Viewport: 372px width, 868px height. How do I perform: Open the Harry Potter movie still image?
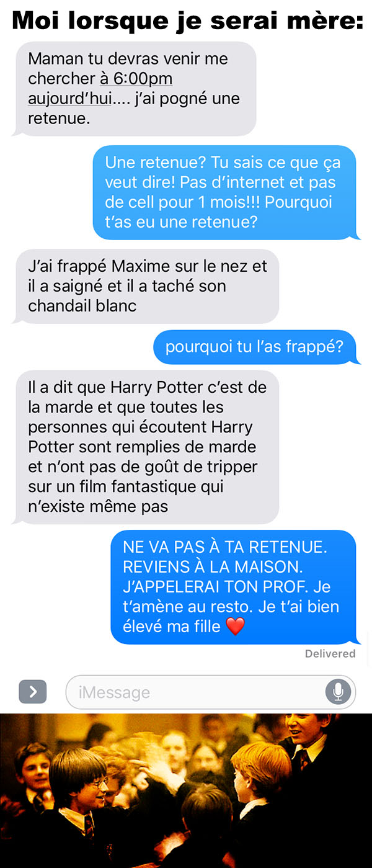tap(186, 791)
